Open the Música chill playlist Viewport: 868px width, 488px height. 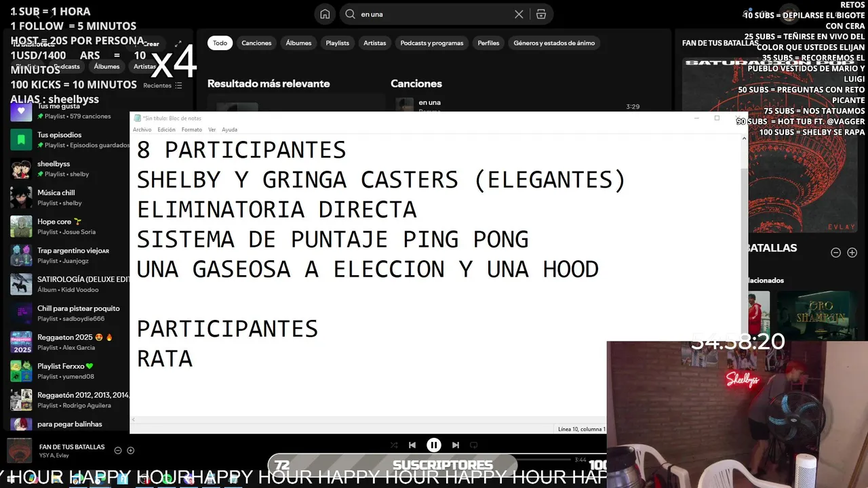point(69,198)
